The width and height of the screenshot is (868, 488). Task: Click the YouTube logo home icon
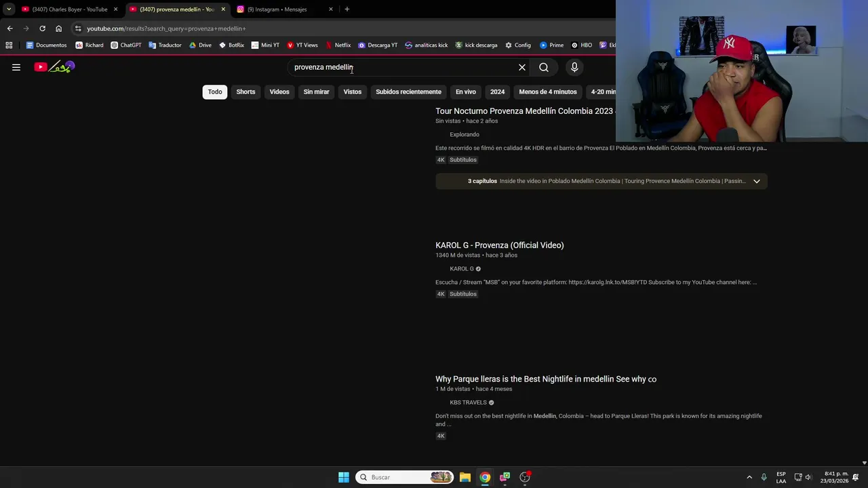coord(54,66)
